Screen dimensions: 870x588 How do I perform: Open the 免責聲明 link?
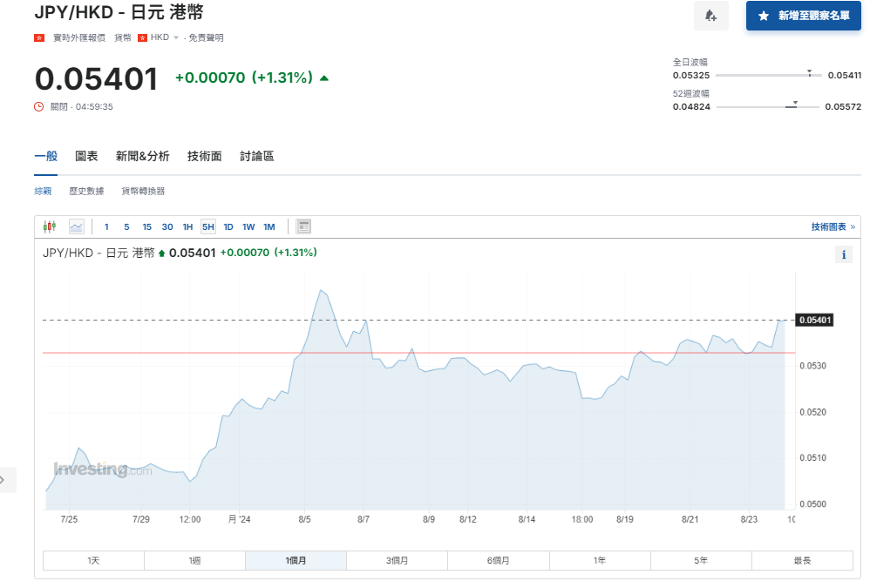(x=207, y=37)
